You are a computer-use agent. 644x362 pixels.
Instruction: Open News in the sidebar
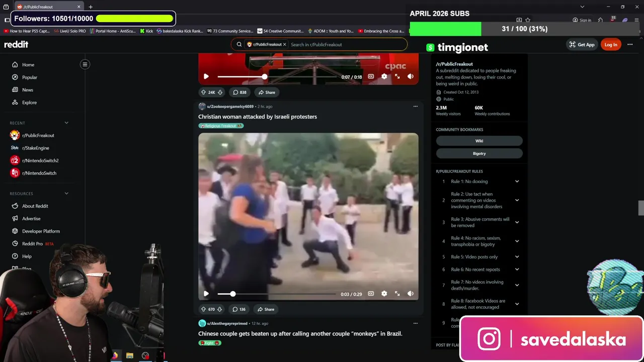coord(28,90)
